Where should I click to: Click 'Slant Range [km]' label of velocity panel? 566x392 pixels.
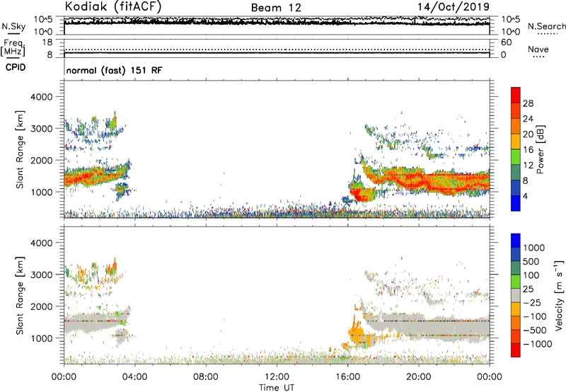pyautogui.click(x=20, y=296)
